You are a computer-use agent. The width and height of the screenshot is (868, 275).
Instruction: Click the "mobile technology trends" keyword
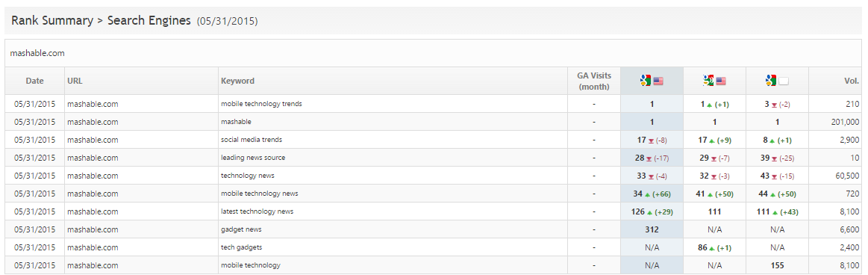point(261,104)
